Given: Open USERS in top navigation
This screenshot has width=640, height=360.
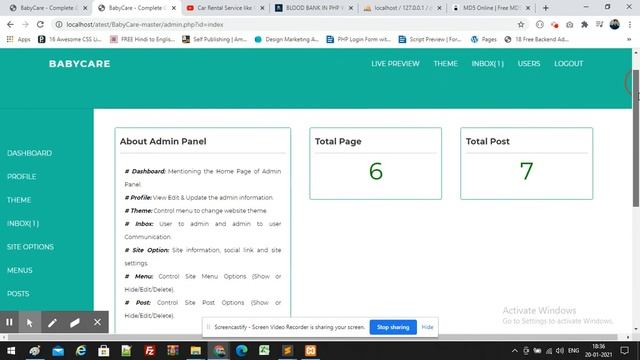Looking at the screenshot, I should (529, 64).
